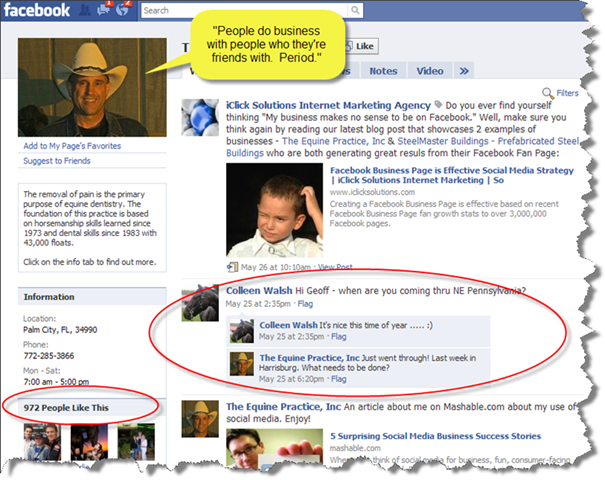Image resolution: width=605 pixels, height=480 pixels.
Task: Click location Palm City, FL, 34990
Action: 60,330
